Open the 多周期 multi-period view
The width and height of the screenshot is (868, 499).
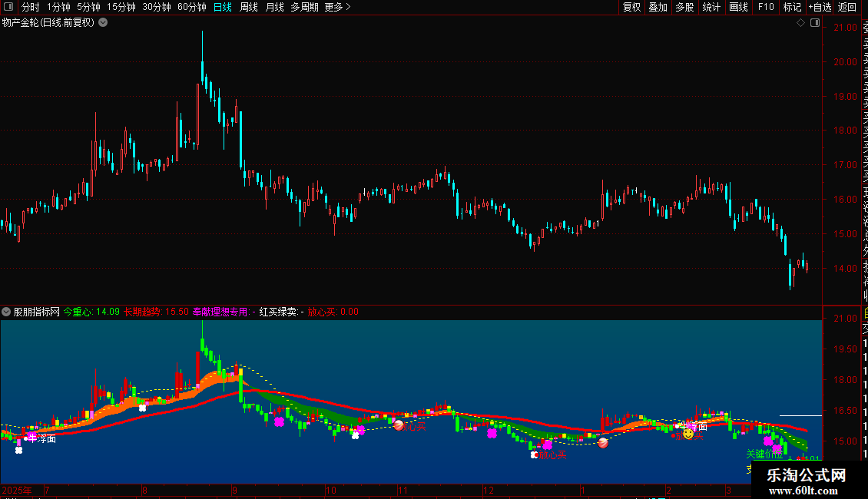pos(304,7)
